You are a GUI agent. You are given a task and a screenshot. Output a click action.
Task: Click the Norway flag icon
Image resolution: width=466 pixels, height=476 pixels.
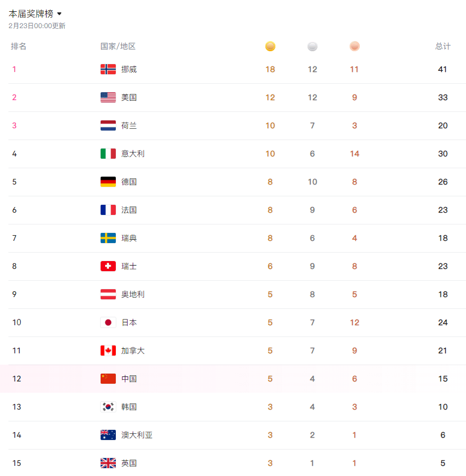tap(108, 69)
